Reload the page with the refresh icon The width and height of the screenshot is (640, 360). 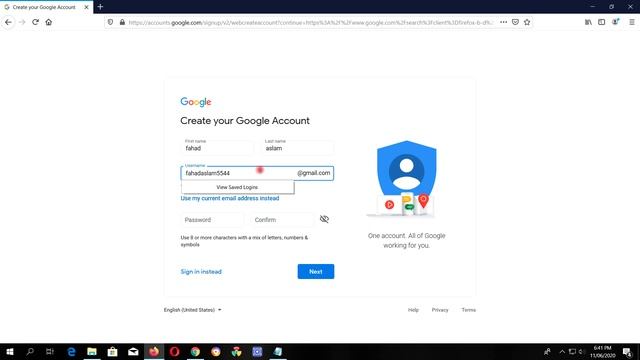[x=36, y=22]
